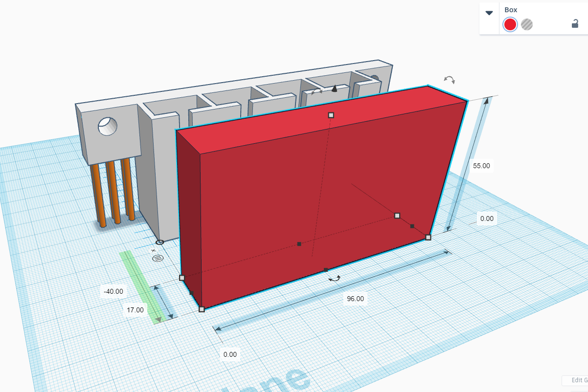This screenshot has height=392, width=588.
Task: Select the striped Hole option
Action: coord(527,24)
